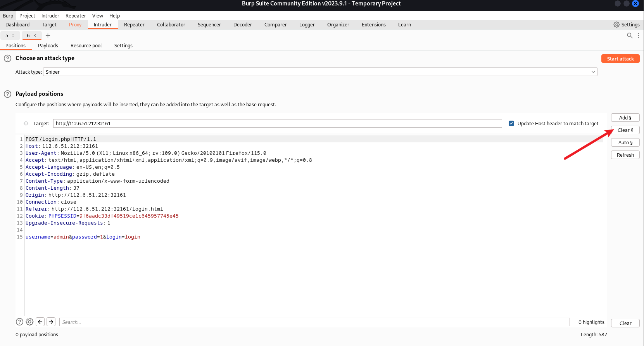Open help for Payload positions section

[x=7, y=94]
